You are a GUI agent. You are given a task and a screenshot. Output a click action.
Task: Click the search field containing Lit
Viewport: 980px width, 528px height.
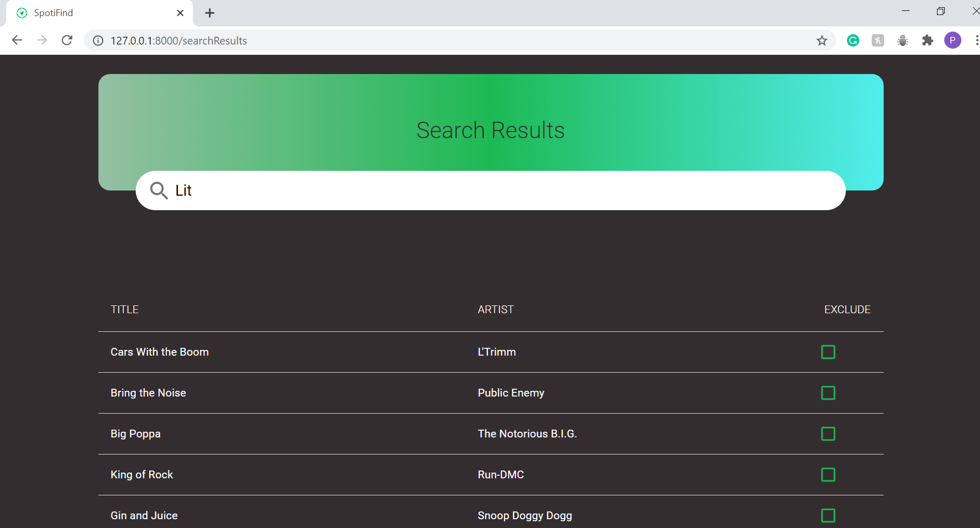click(x=491, y=190)
